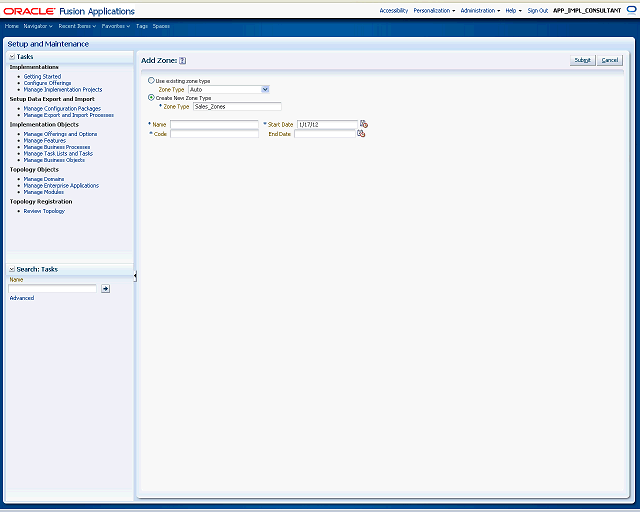Focus the new Zone Type Sales_Zones field
Image resolution: width=640 pixels, height=512 pixels.
pos(237,107)
